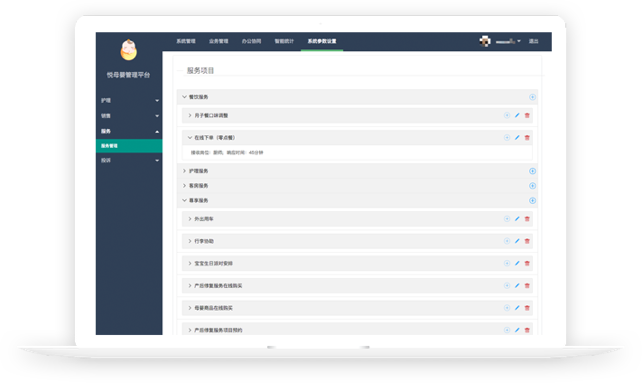The height and width of the screenshot is (383, 642).
Task: Add item to 护理服务 category with plus icon
Action: [x=532, y=171]
